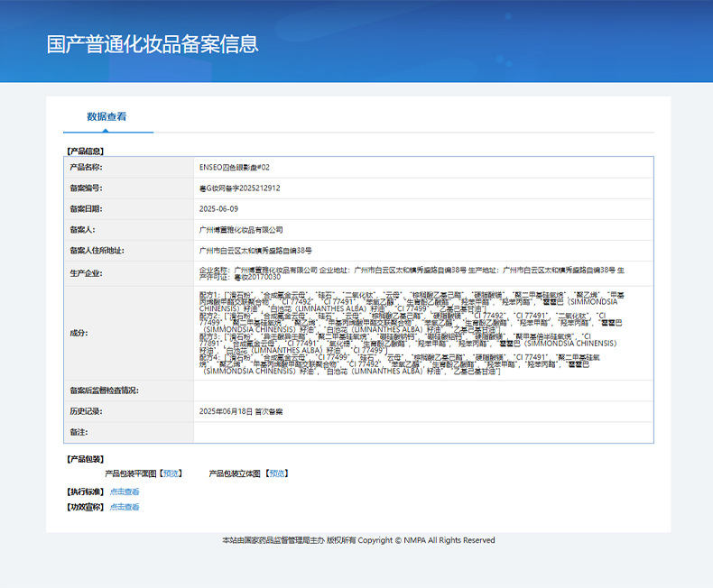713x588 pixels.
Task: Click the 备案人住所地址 row label
Action: pos(97,251)
